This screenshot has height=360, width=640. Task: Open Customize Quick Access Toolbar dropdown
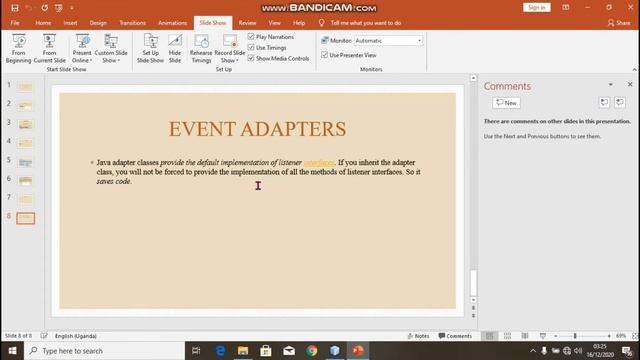click(72, 8)
